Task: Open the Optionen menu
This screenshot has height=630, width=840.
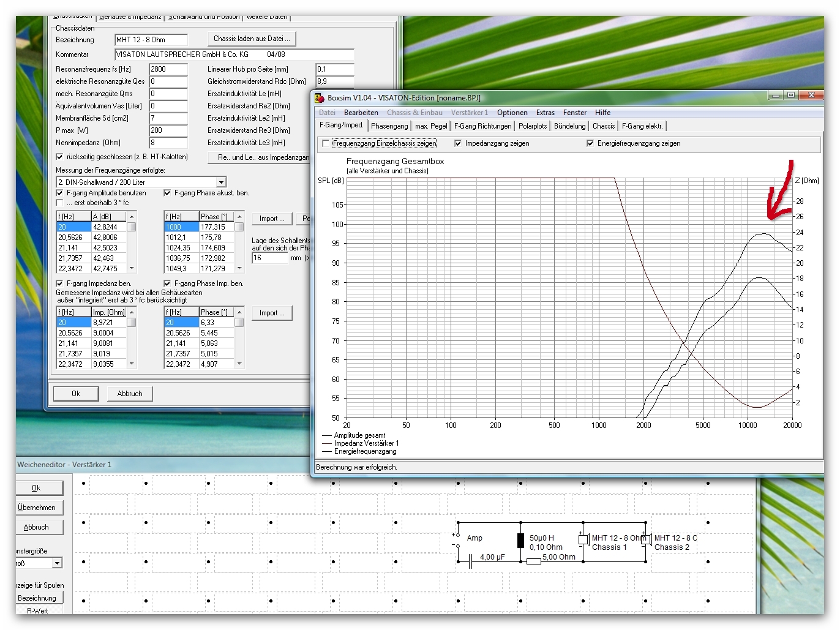Action: tap(512, 113)
